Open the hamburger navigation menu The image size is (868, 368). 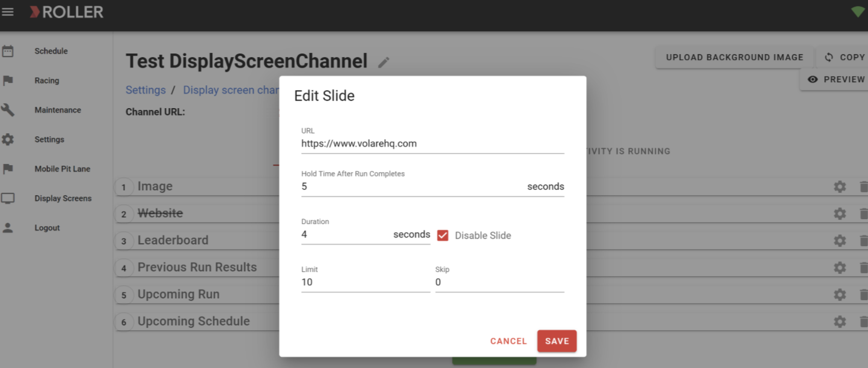[x=8, y=12]
